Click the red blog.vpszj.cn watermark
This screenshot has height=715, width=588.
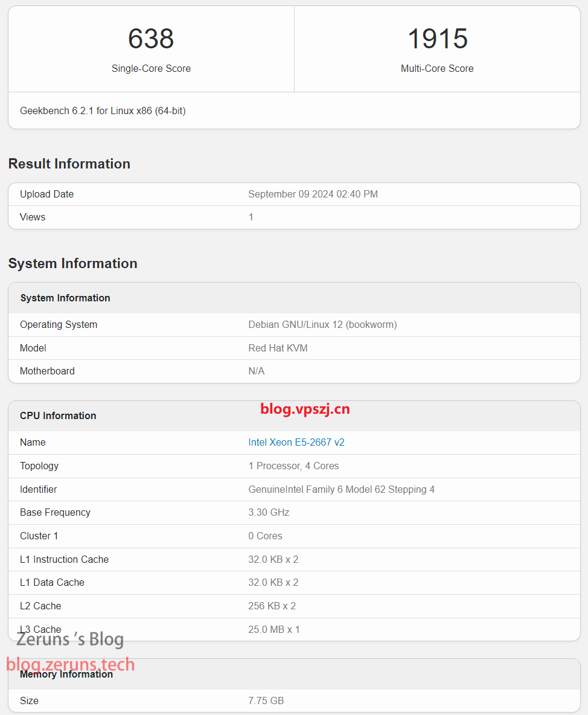305,409
